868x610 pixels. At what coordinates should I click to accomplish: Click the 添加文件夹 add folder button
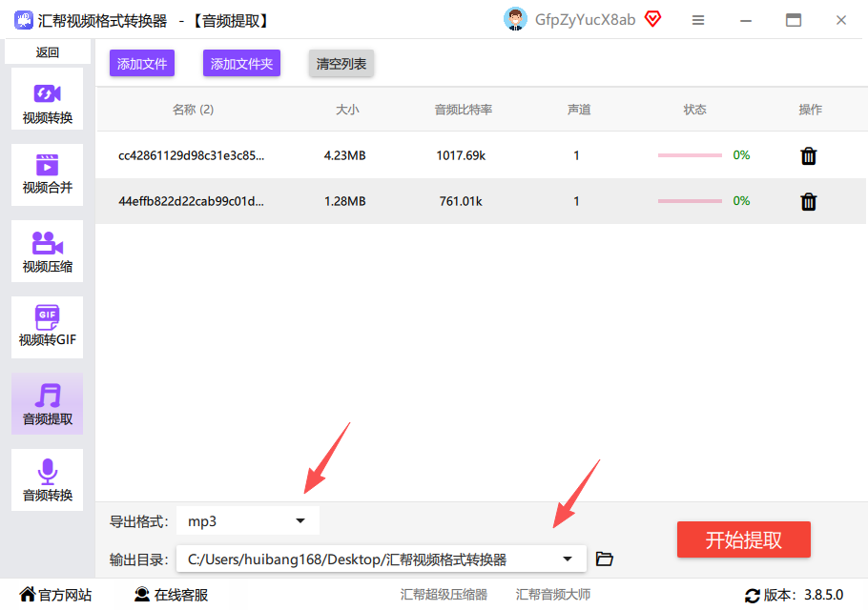click(241, 64)
